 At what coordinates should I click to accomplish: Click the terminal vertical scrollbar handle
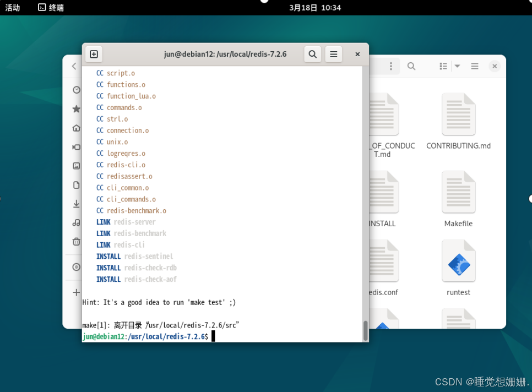(x=366, y=330)
